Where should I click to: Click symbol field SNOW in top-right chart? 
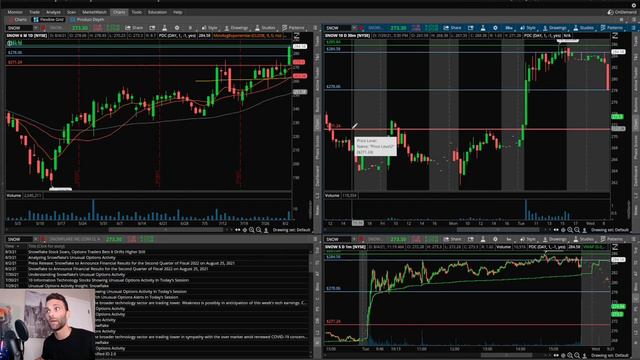click(338, 28)
